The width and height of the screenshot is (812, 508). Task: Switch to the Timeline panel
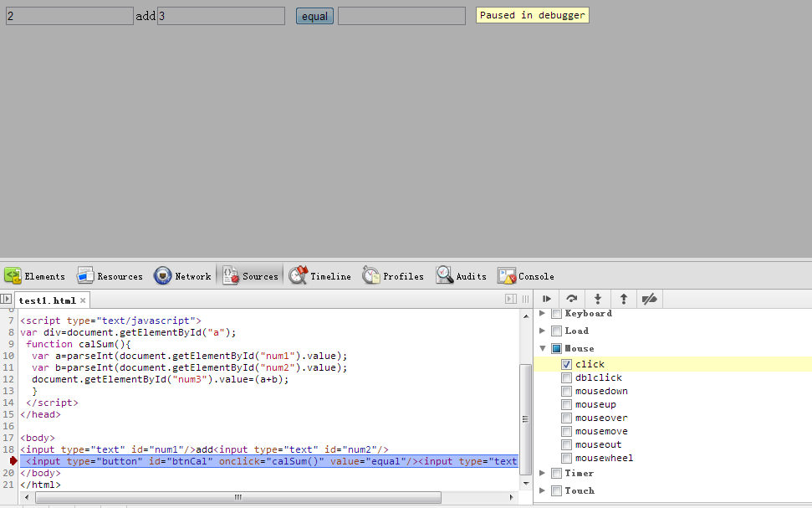click(320, 276)
